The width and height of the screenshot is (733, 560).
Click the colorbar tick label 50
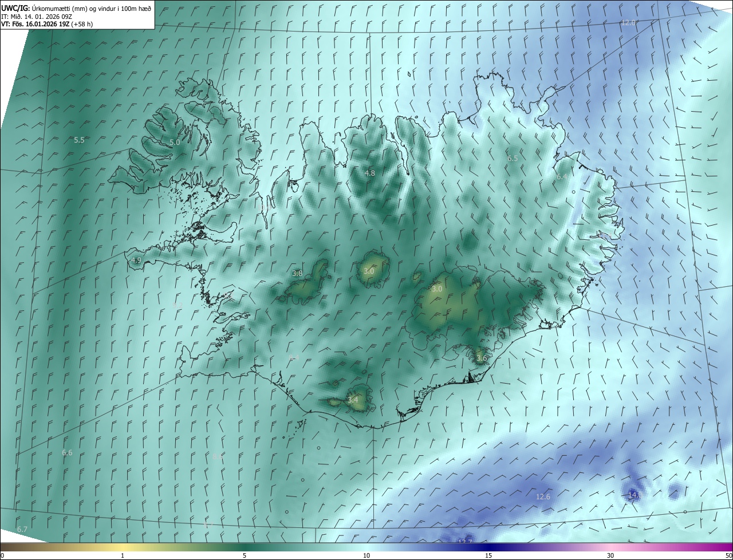tap(728, 555)
